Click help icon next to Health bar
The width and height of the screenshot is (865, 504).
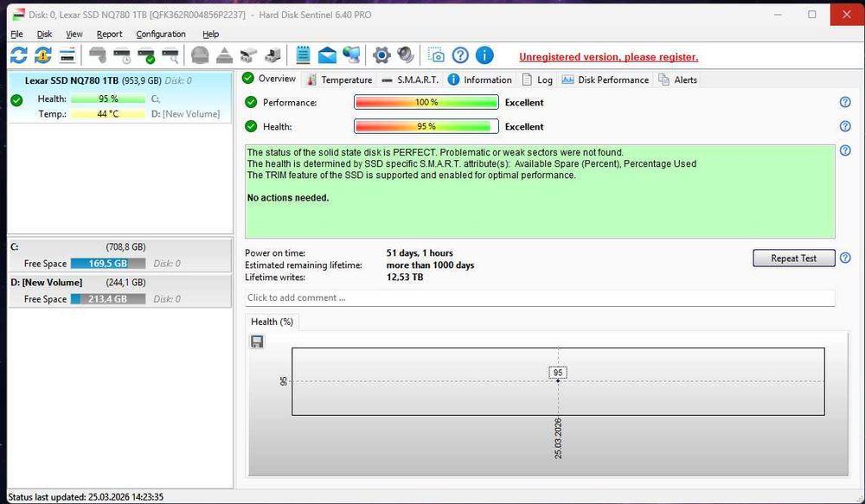click(845, 126)
